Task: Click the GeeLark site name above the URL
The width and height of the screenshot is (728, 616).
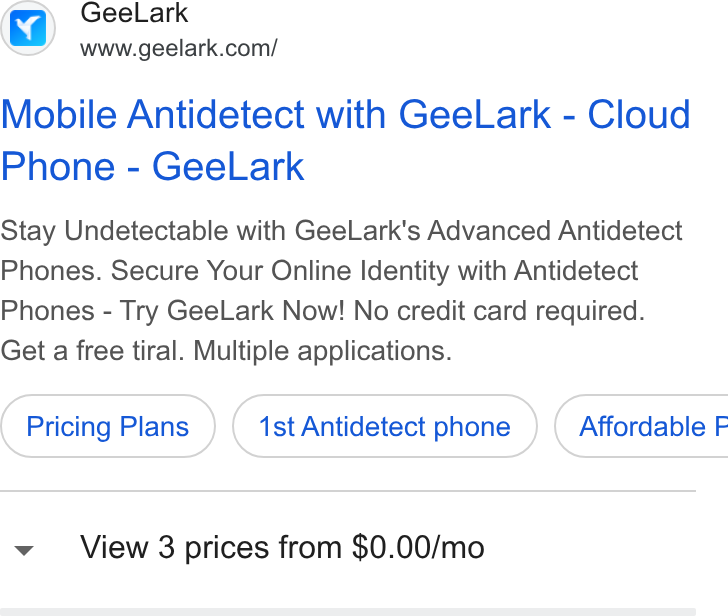Action: click(134, 13)
